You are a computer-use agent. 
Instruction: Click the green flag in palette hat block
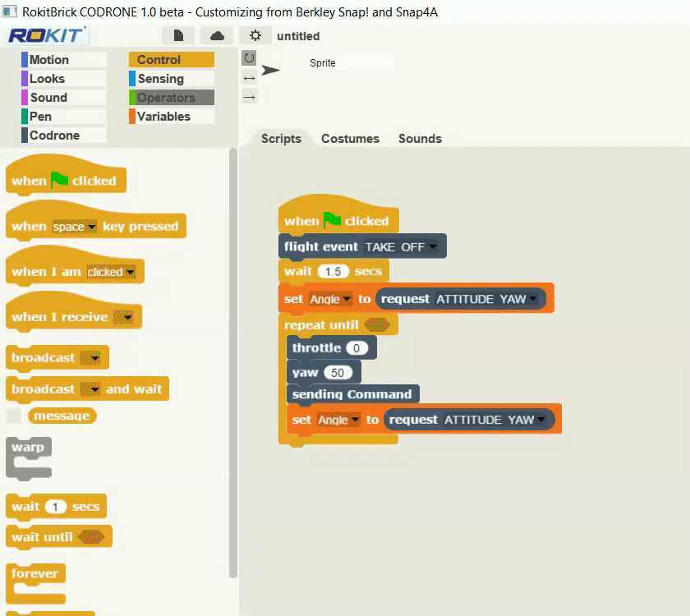59,180
